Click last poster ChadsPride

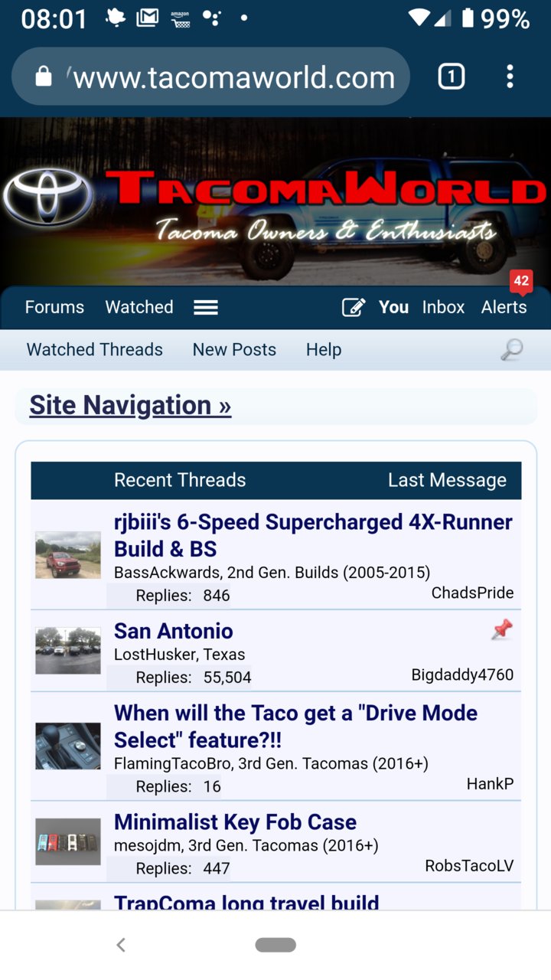[472, 593]
